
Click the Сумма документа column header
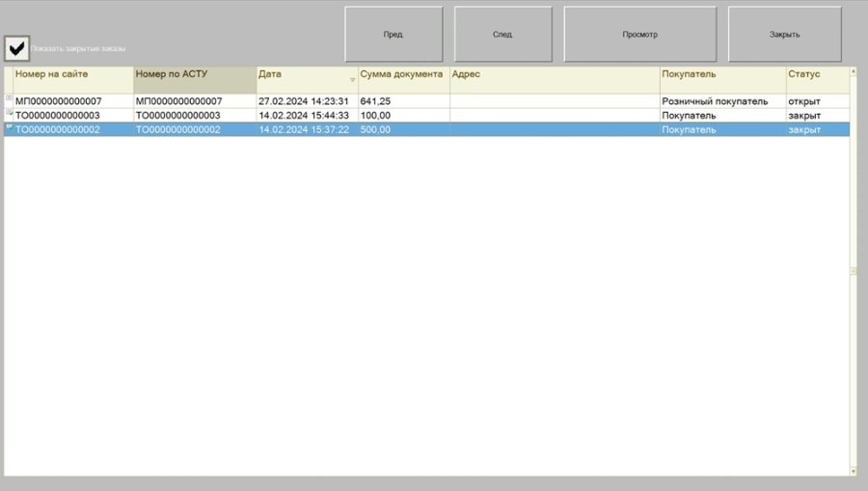[403, 80]
